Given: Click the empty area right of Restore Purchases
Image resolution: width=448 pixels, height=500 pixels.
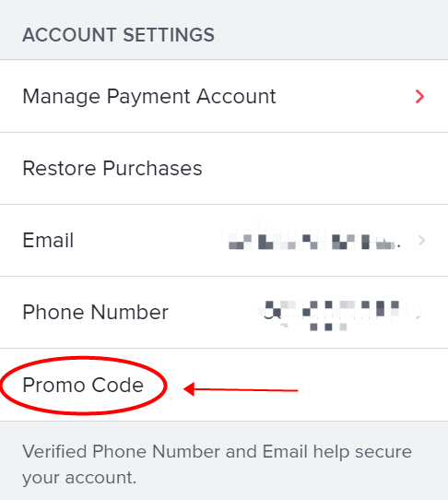Looking at the screenshot, I should [x=325, y=169].
